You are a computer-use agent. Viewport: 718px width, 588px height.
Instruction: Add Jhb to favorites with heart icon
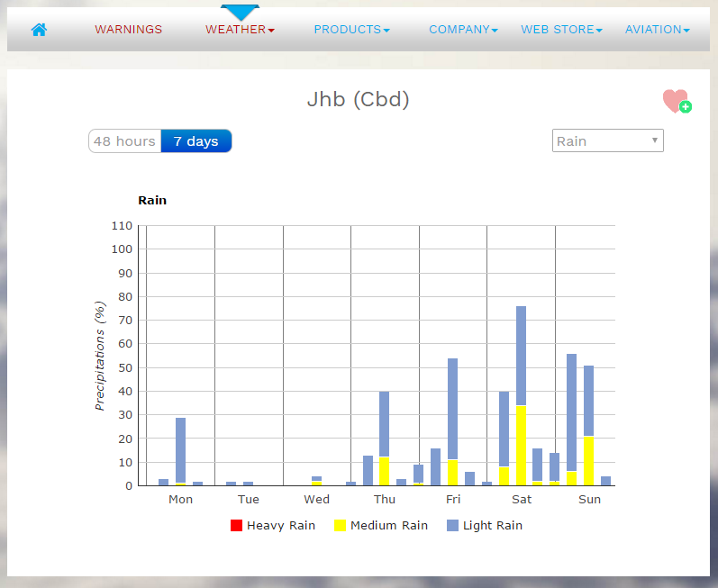pyautogui.click(x=676, y=101)
